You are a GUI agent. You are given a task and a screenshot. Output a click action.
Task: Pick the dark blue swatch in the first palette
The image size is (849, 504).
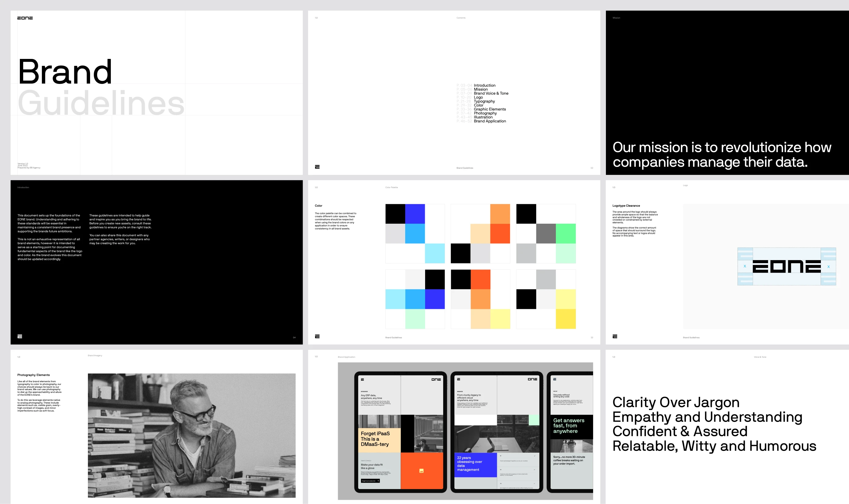point(415,214)
